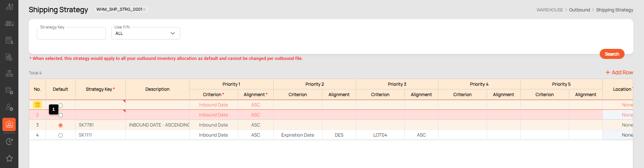Delete first row with trash icon
This screenshot has height=168, width=644.
(x=37, y=105)
